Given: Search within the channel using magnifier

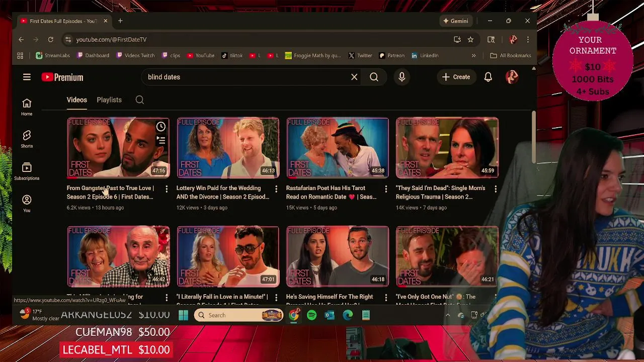Looking at the screenshot, I should (x=140, y=100).
